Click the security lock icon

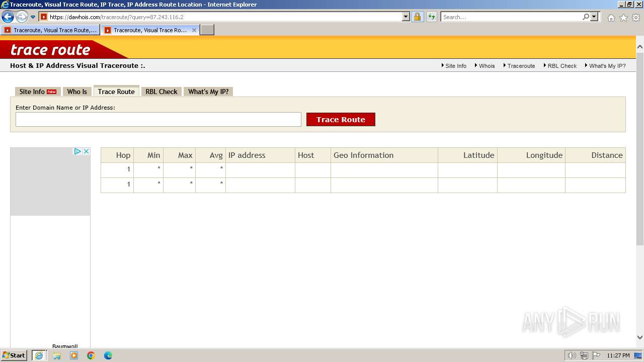tap(417, 17)
